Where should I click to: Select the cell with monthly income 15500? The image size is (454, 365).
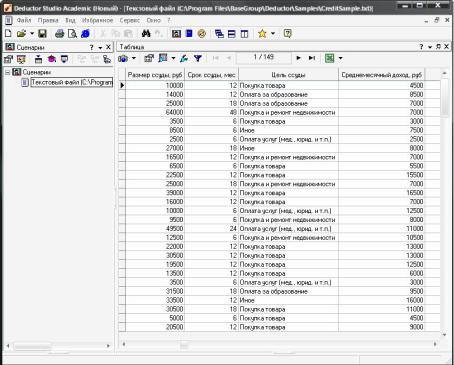point(382,175)
